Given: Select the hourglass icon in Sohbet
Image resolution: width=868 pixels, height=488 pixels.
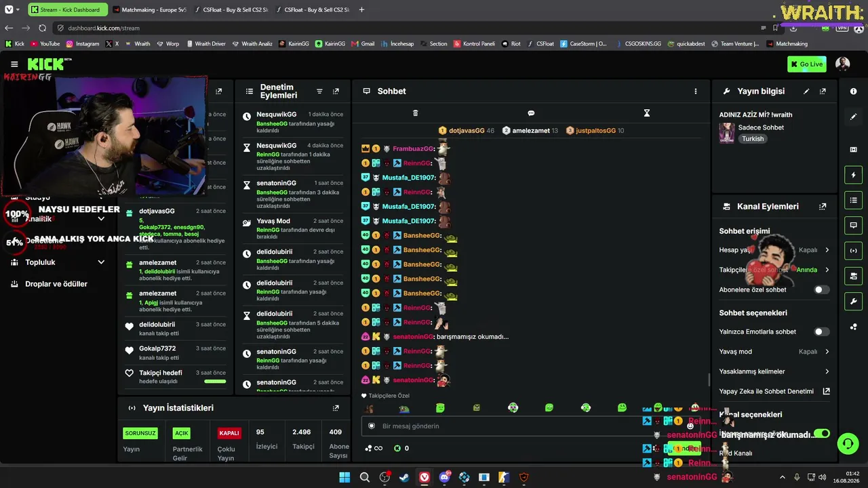Looking at the screenshot, I should [x=647, y=113].
